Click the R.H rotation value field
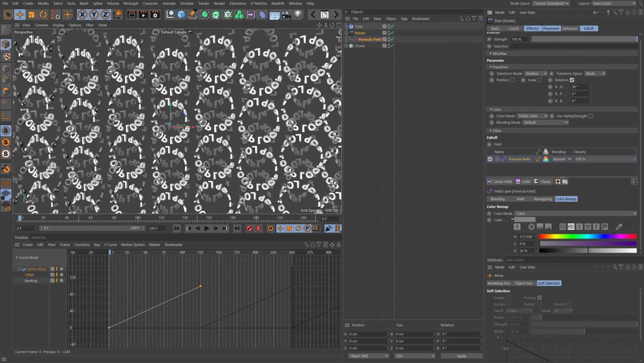The image size is (644, 363). coord(581,87)
